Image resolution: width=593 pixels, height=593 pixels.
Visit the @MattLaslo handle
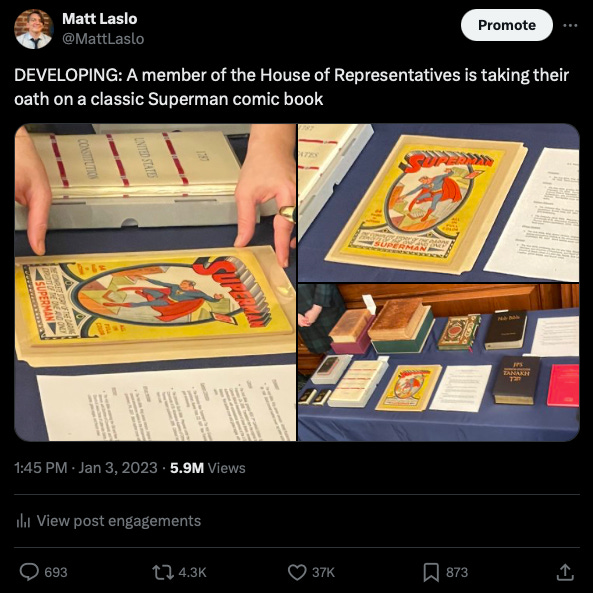103,39
